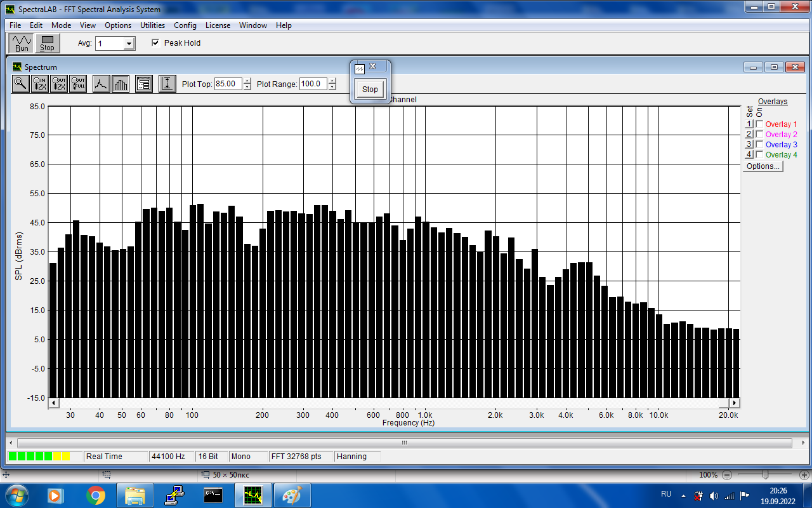Click overlay Set button 2
812x508 pixels.
click(749, 135)
